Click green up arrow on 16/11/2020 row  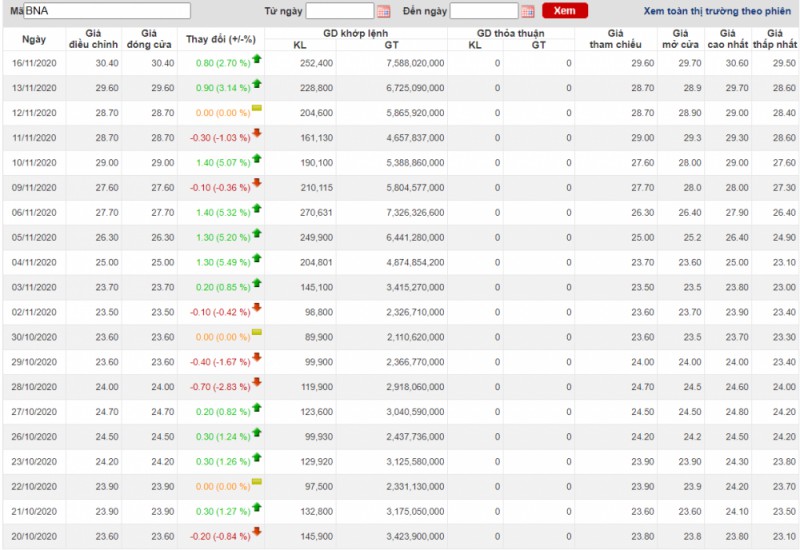click(x=257, y=60)
